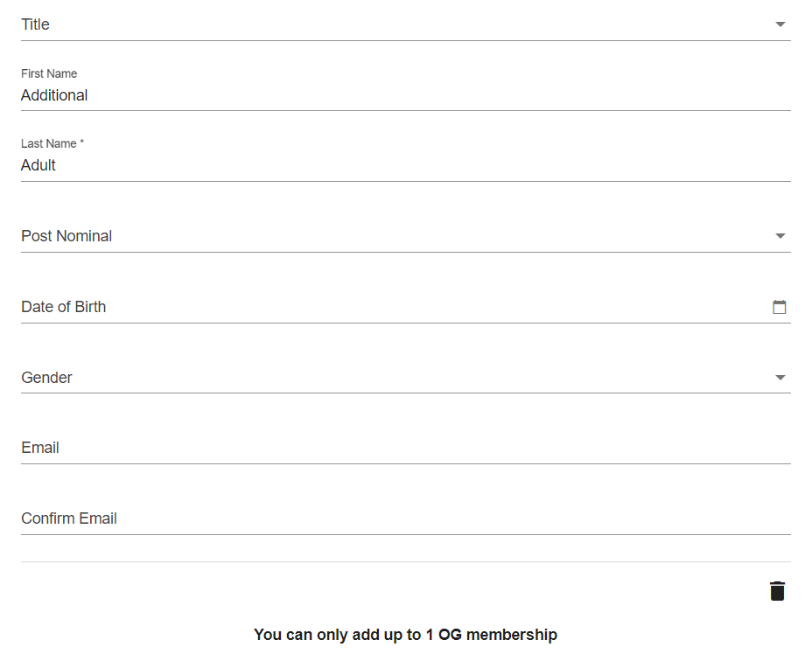Click the Post Nominal field area
812x654 pixels.
coord(262,235)
